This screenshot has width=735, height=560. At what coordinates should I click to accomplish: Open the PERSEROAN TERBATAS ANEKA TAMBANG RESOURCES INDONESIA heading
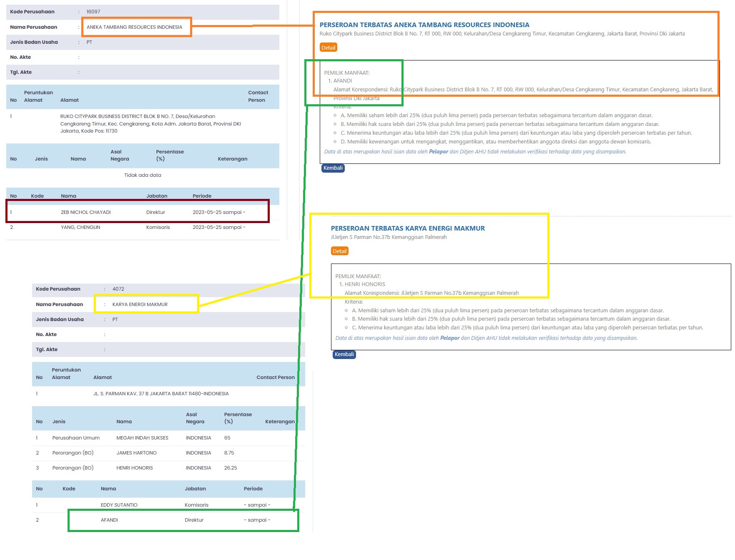424,25
